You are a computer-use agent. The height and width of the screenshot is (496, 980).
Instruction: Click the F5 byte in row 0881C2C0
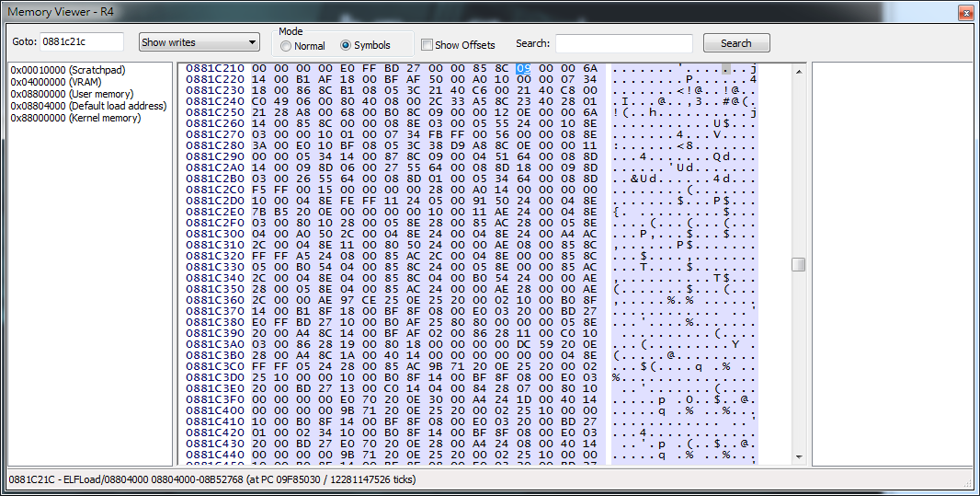click(258, 190)
